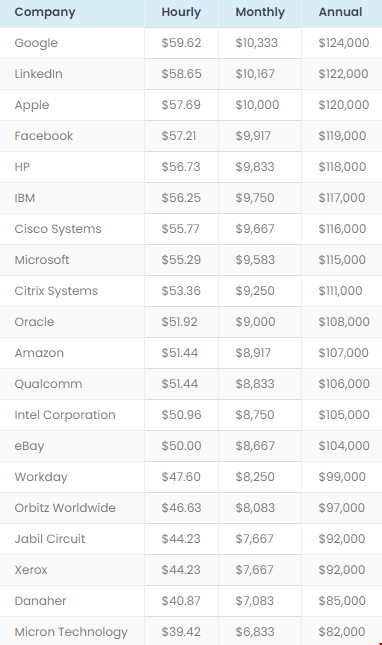The width and height of the screenshot is (382, 645).
Task: Click IBM's $9,750 monthly value
Action: pyautogui.click(x=255, y=198)
